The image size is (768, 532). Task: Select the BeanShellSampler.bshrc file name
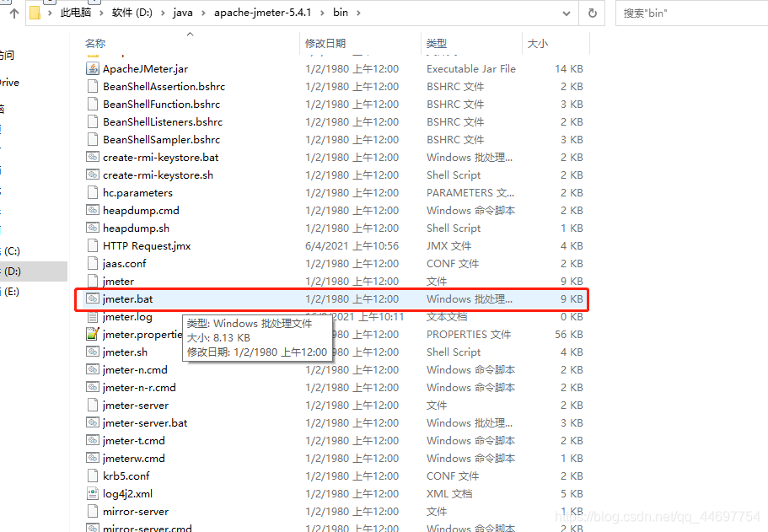162,140
